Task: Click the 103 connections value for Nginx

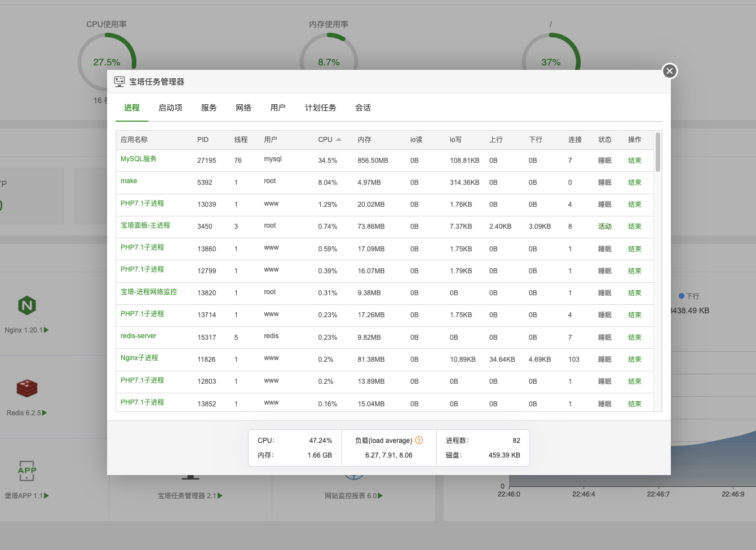Action: 574,360
